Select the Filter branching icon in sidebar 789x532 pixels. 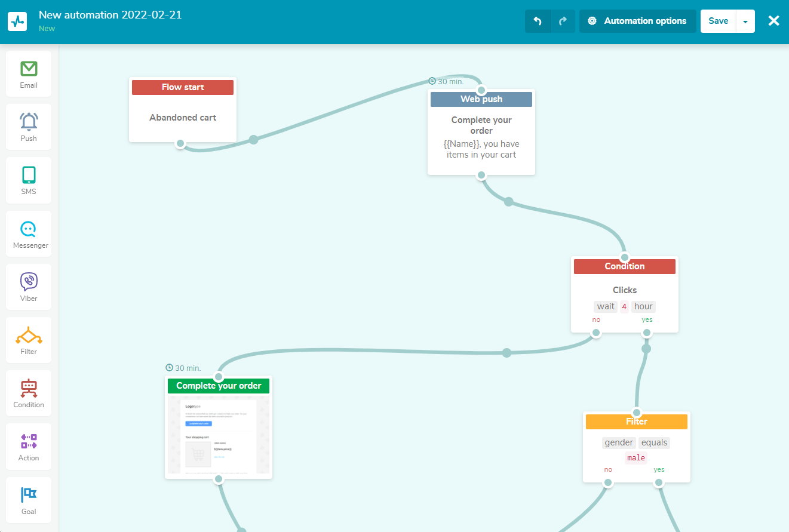click(x=29, y=335)
